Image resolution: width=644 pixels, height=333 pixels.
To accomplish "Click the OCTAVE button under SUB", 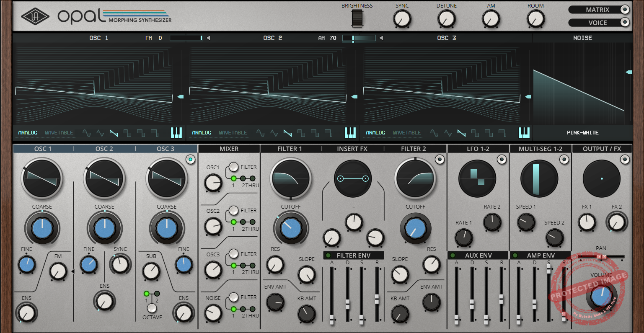I will (x=152, y=308).
